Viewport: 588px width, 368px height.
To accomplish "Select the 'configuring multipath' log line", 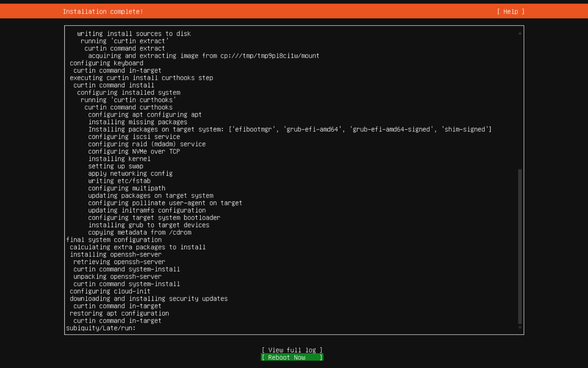I will pos(126,188).
